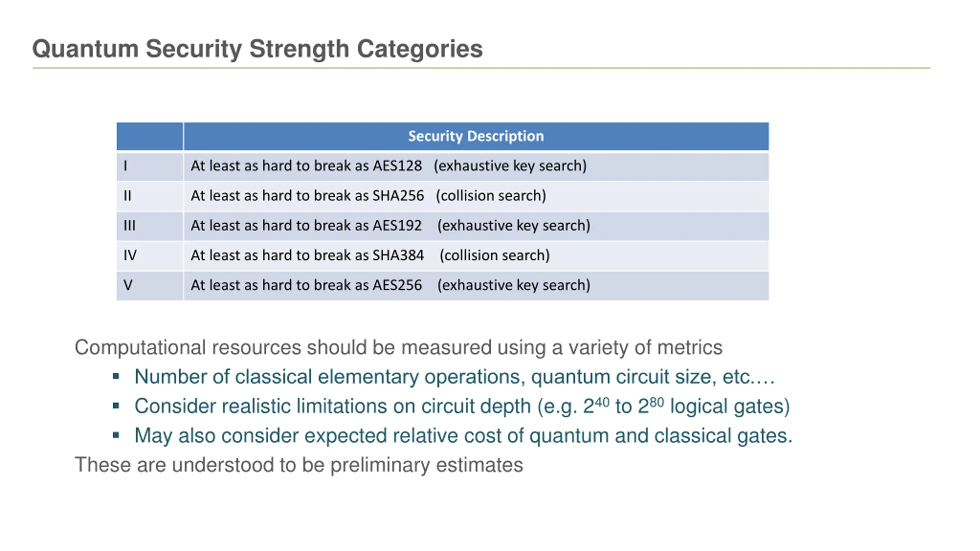Click the Computational resources heading text

(399, 348)
